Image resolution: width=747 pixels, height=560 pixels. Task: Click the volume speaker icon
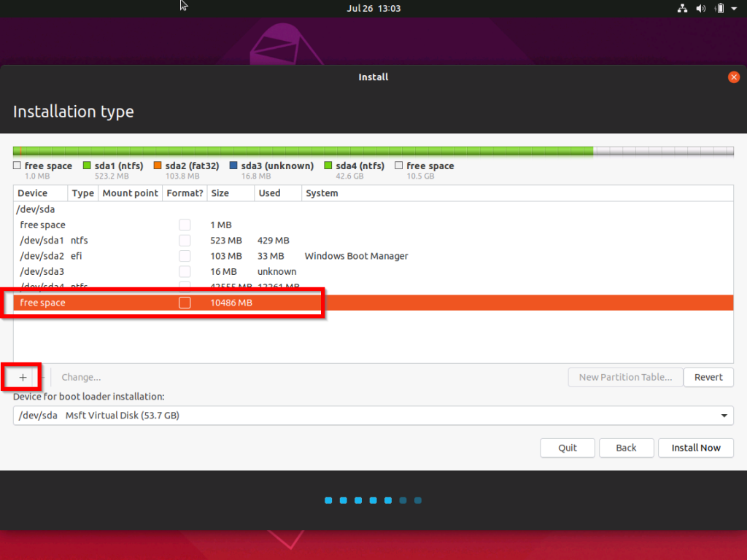tap(701, 9)
